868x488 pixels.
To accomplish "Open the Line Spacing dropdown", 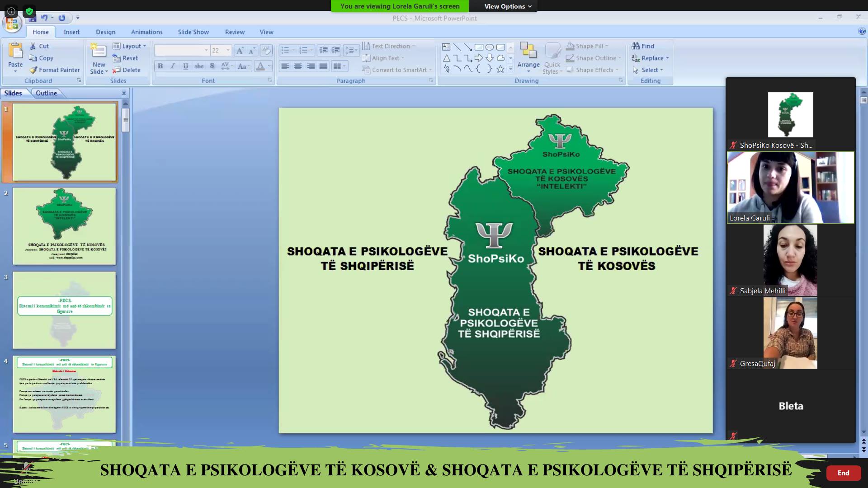I will tap(351, 50).
